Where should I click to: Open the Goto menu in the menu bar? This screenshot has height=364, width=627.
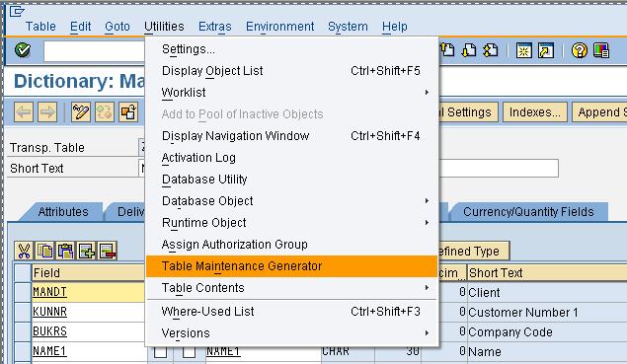coord(118,27)
